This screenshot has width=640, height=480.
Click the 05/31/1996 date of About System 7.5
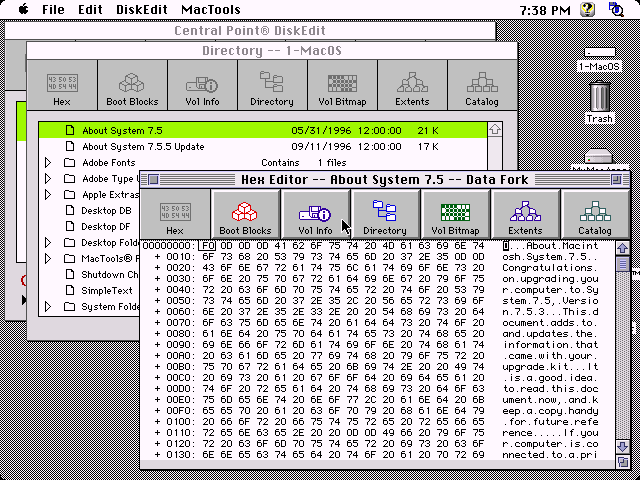[x=321, y=131]
